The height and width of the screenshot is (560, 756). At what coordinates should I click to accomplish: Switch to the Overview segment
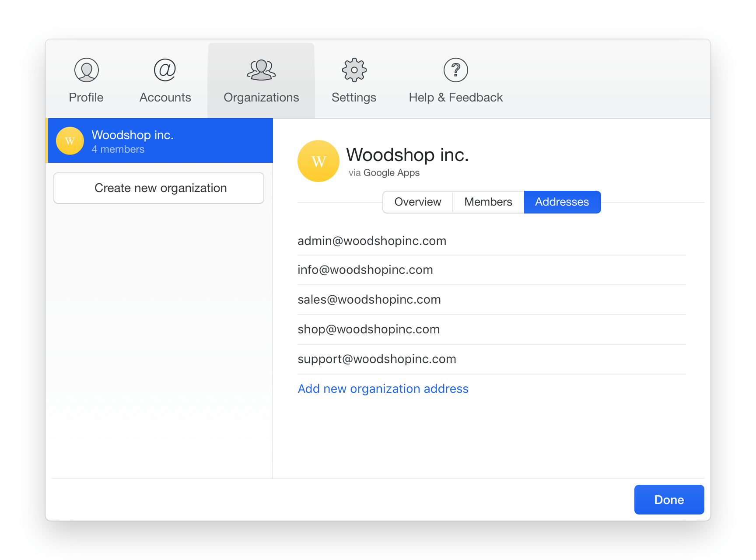coord(418,202)
